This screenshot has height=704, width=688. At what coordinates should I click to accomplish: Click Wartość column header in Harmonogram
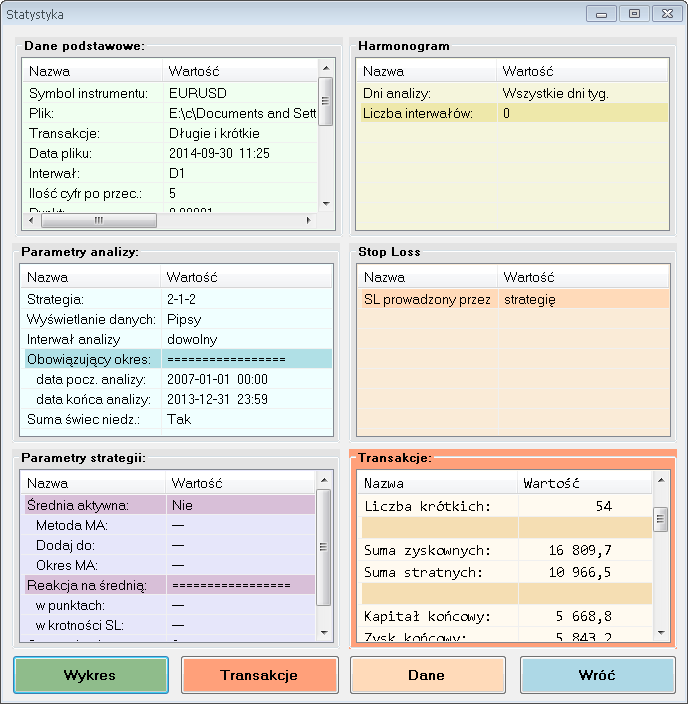pyautogui.click(x=582, y=71)
